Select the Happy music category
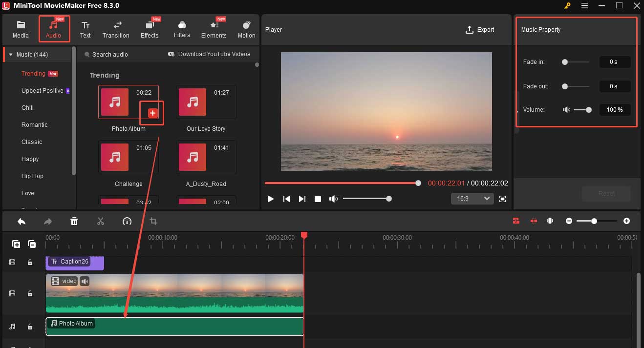This screenshot has height=348, width=644. (30, 159)
